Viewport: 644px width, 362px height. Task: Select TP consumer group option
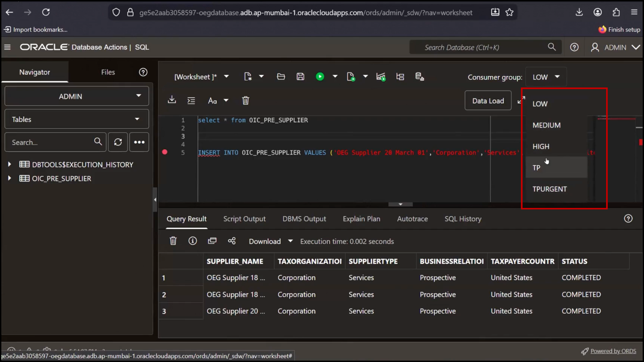556,167
